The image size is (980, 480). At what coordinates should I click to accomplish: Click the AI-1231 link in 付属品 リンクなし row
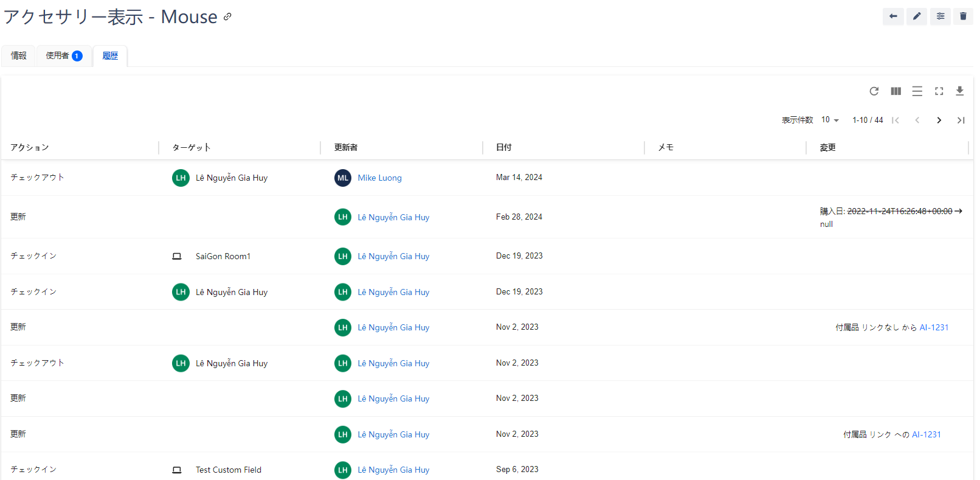click(x=933, y=327)
